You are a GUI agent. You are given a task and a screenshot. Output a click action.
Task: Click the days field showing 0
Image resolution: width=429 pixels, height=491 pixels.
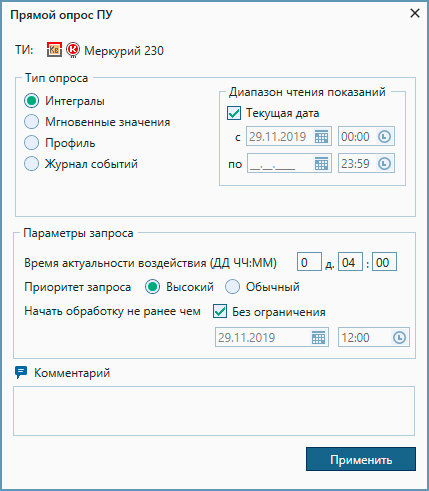pyautogui.click(x=309, y=262)
